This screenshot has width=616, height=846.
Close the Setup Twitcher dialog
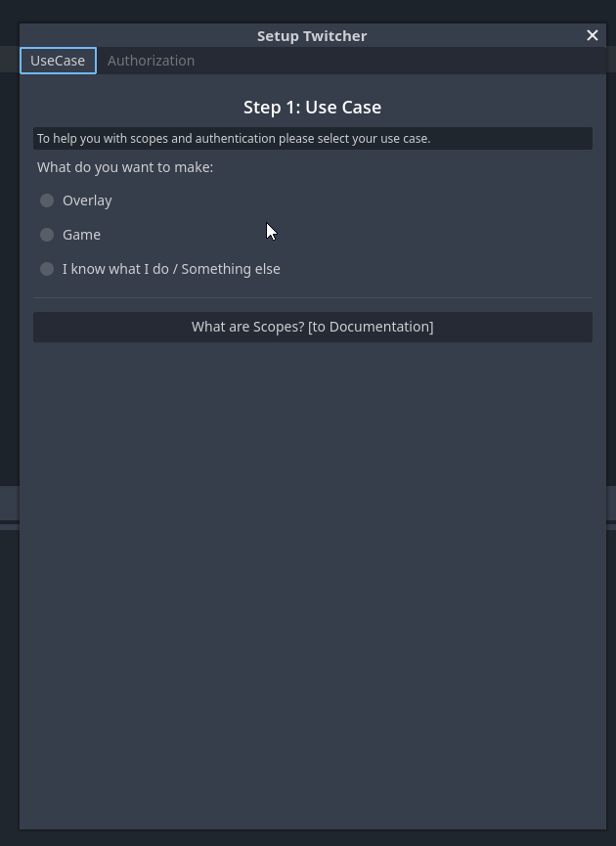[x=592, y=35]
